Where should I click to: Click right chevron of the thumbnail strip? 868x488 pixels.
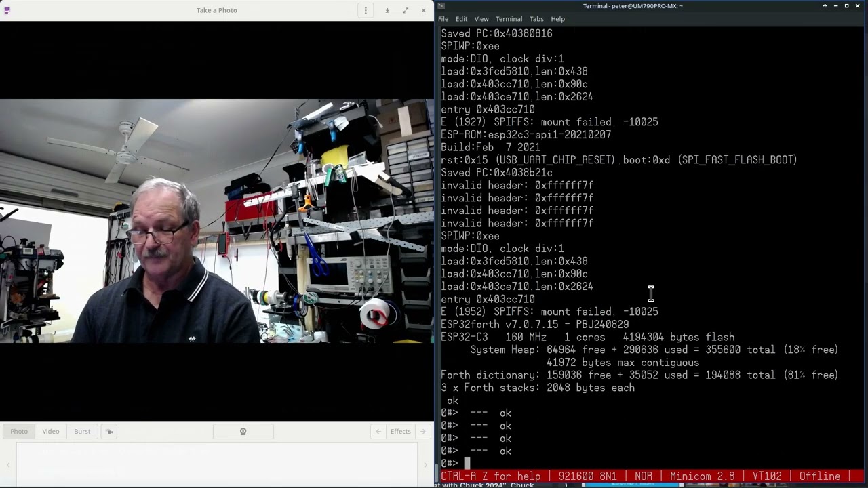point(426,465)
